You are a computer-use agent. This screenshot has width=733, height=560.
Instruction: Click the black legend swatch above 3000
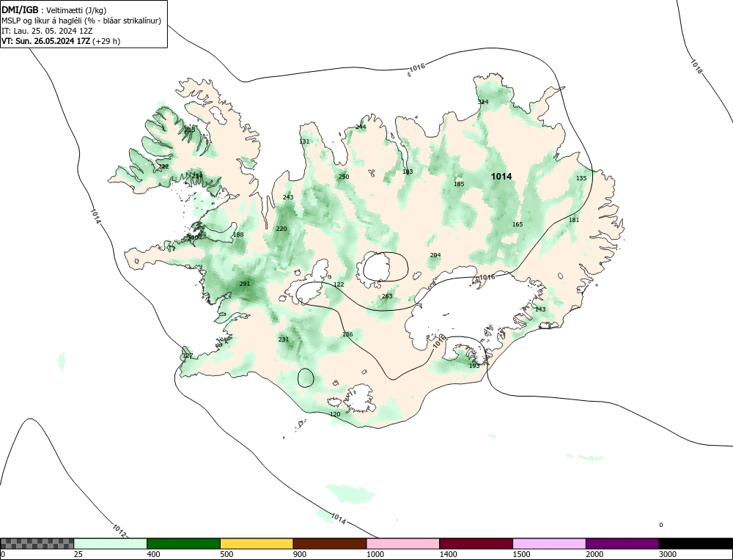696,544
